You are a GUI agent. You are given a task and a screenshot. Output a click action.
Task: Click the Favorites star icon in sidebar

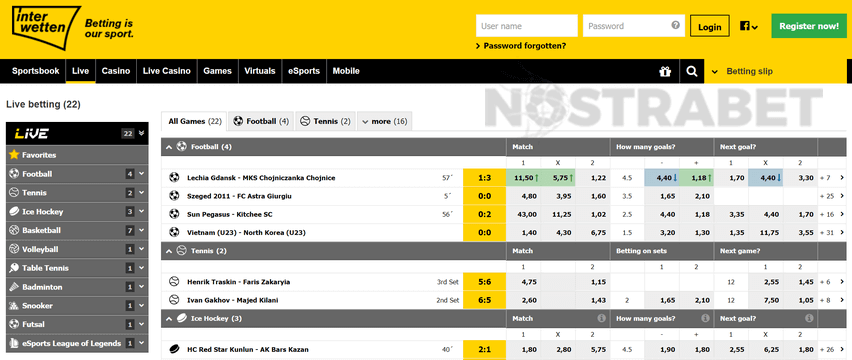[14, 155]
